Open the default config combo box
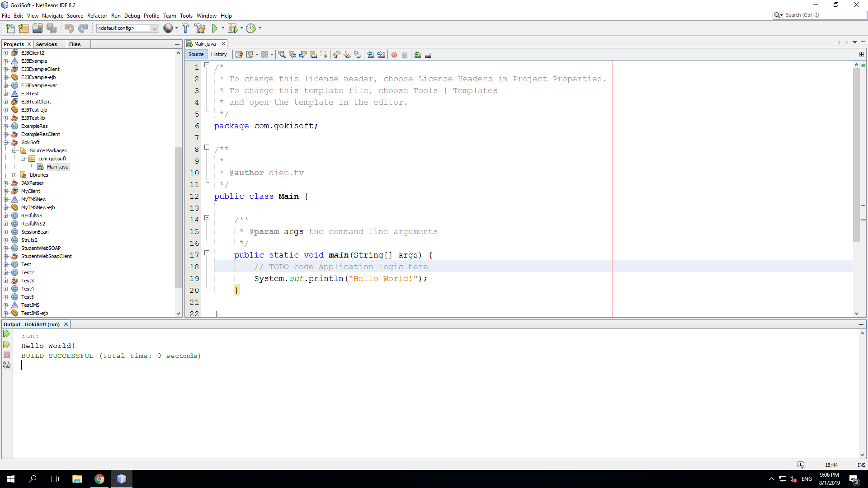 click(x=154, y=28)
